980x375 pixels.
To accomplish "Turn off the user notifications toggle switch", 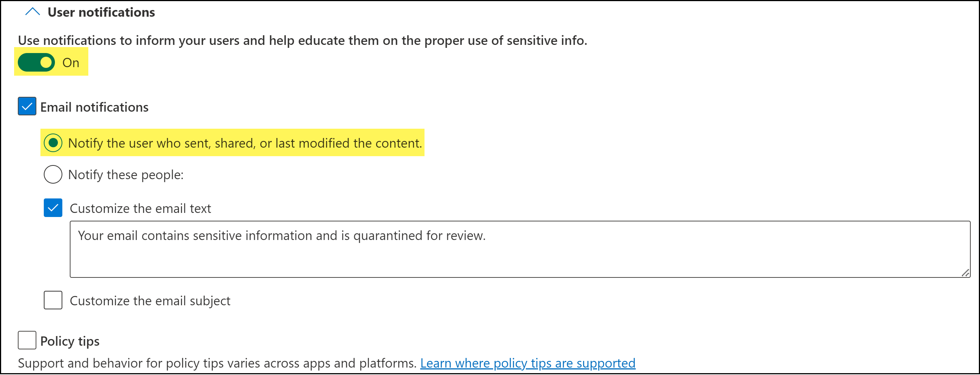I will click(36, 62).
